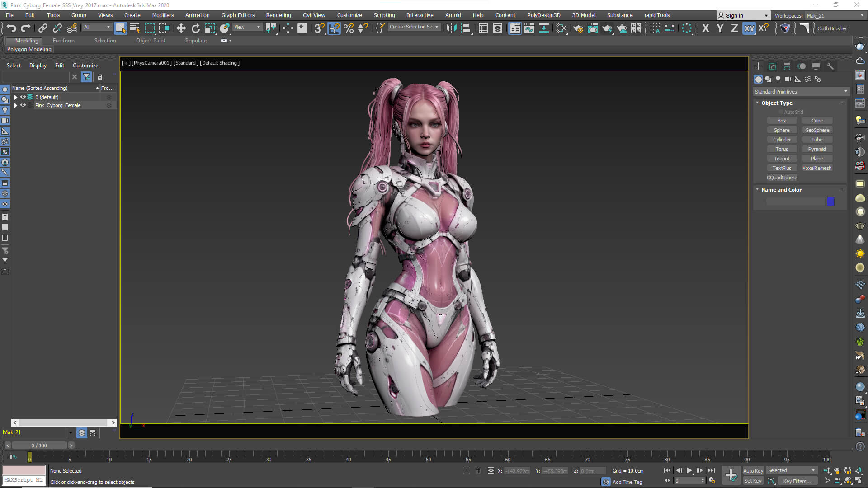Open the Create Selection Set dropdown

tap(414, 27)
